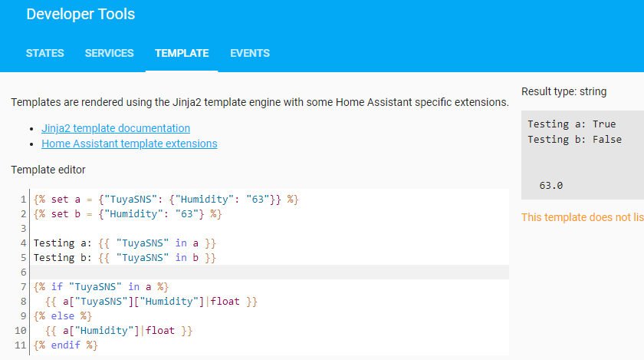Viewport: 644px width, 360px height.
Task: Click the 'set b' code line
Action: [128, 214]
